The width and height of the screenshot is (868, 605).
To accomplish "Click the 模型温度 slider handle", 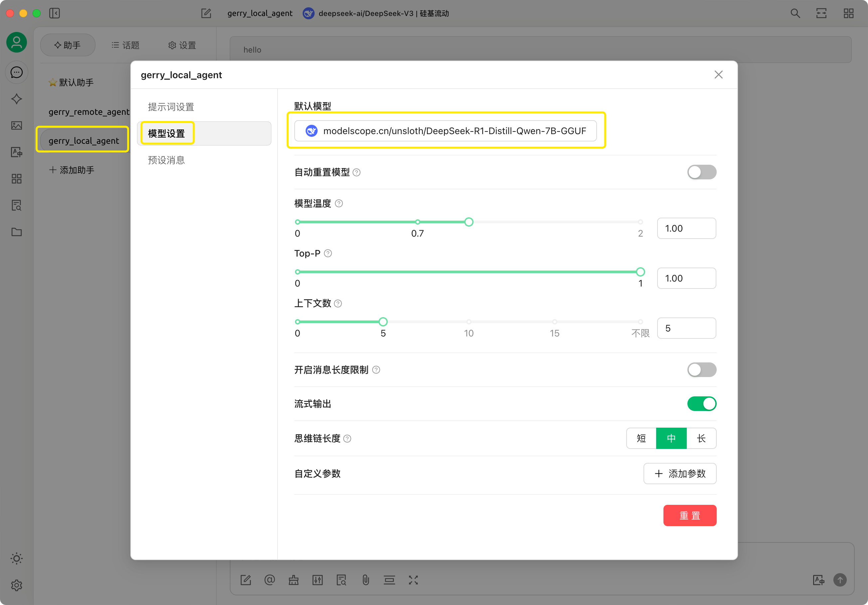I will [x=469, y=222].
